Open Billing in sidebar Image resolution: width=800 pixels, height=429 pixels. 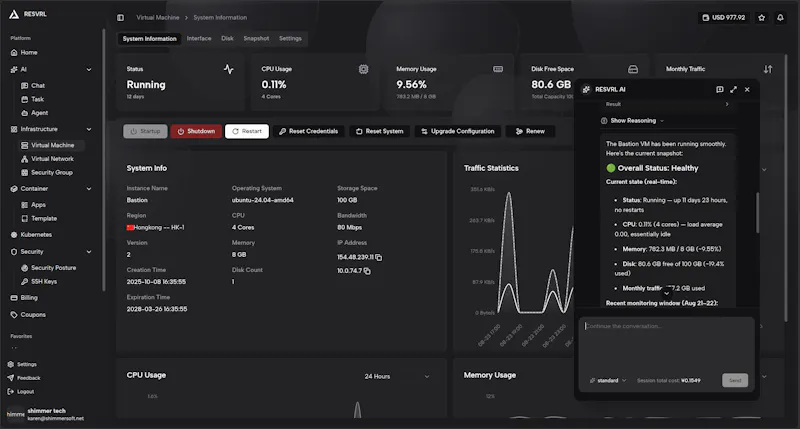click(29, 298)
